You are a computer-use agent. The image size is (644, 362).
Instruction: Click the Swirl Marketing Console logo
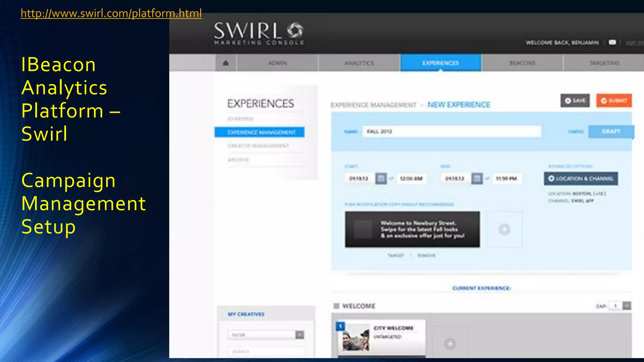tap(258, 34)
